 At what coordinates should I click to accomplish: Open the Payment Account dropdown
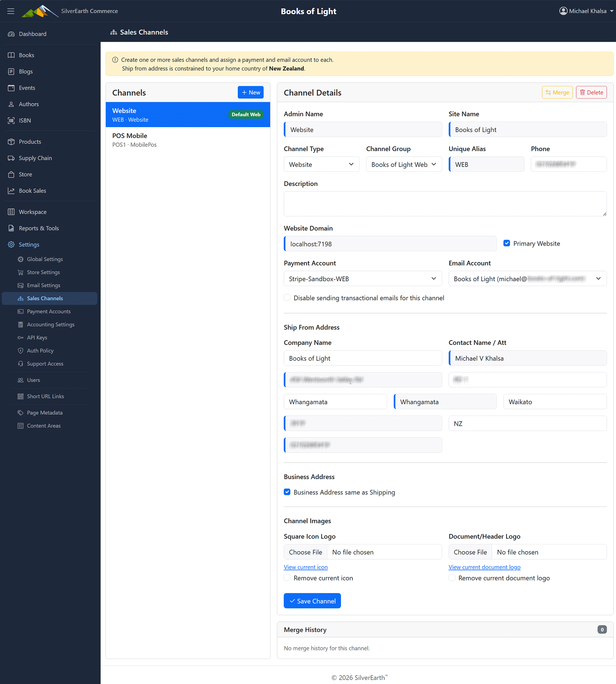(363, 278)
